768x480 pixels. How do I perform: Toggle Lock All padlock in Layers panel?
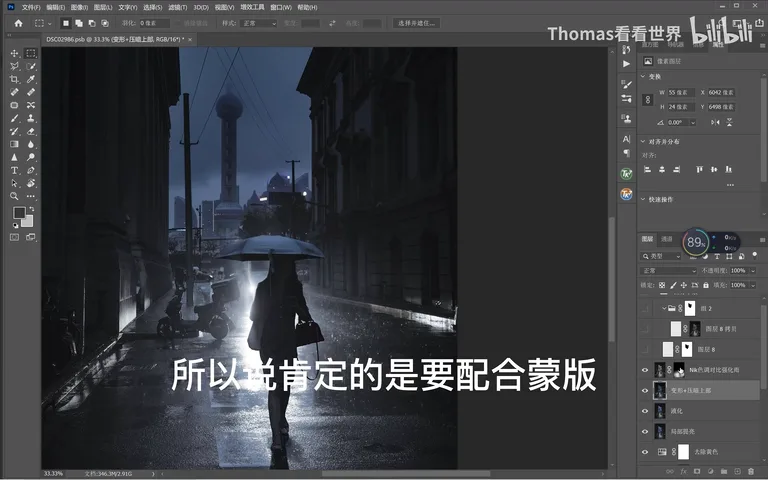pyautogui.click(x=706, y=285)
